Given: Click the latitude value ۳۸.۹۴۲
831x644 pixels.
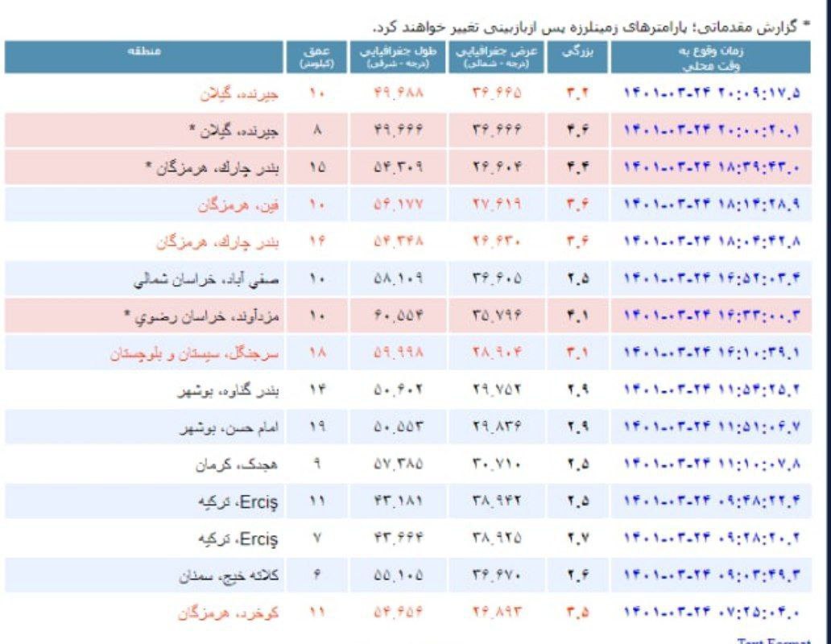Looking at the screenshot, I should 497,501.
